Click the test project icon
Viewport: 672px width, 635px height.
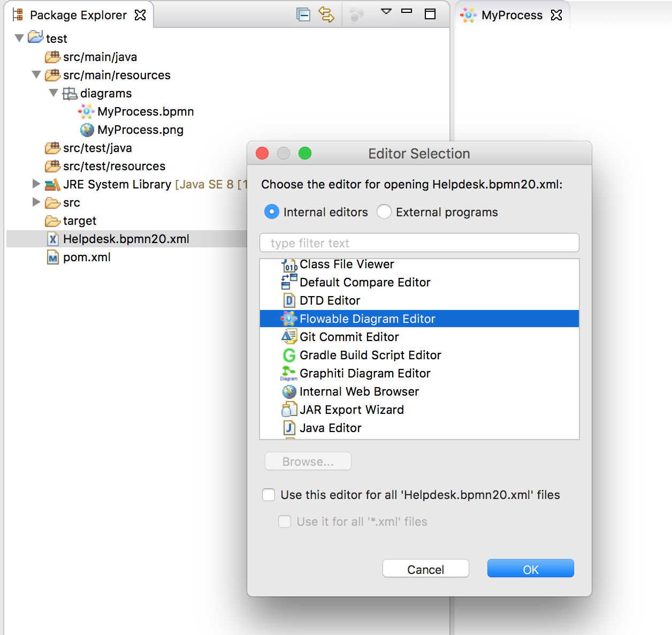[36, 37]
